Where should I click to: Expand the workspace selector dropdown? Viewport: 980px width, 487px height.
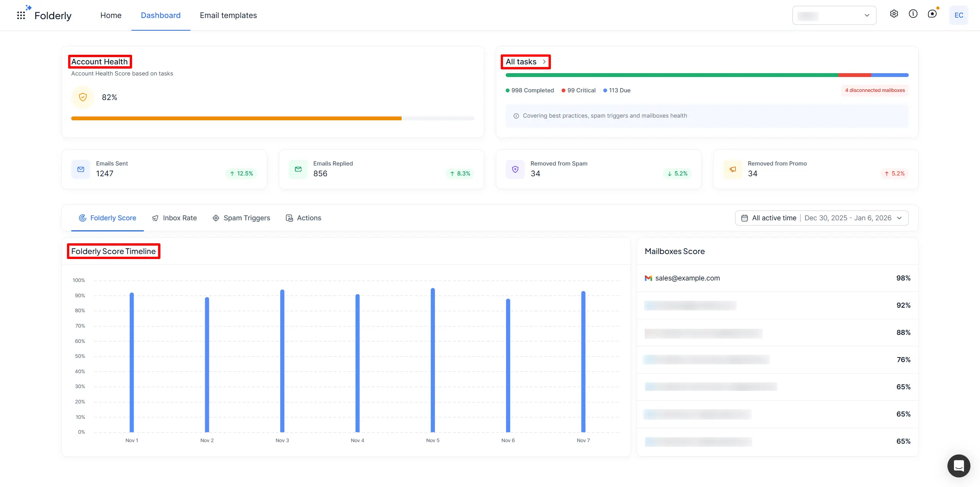click(834, 15)
